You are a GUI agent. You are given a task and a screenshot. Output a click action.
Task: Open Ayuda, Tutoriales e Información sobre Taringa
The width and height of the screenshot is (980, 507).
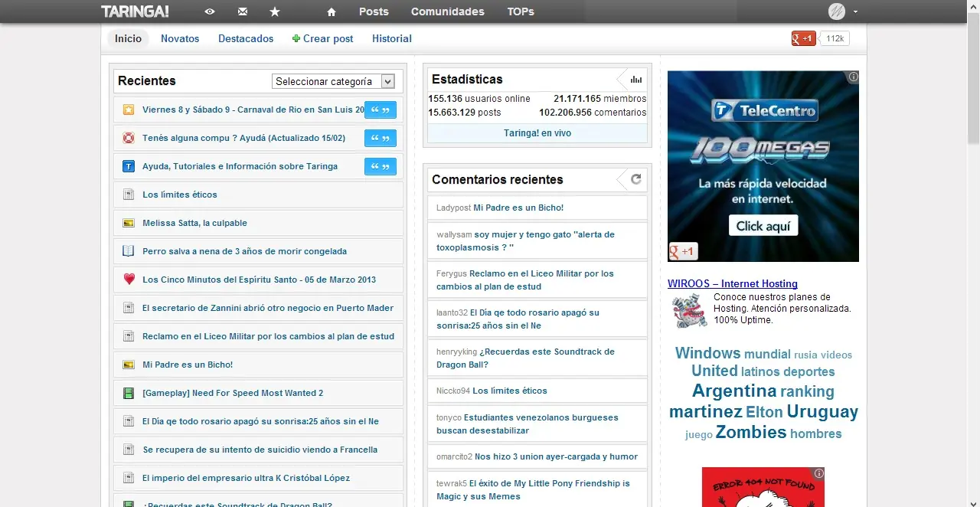240,166
